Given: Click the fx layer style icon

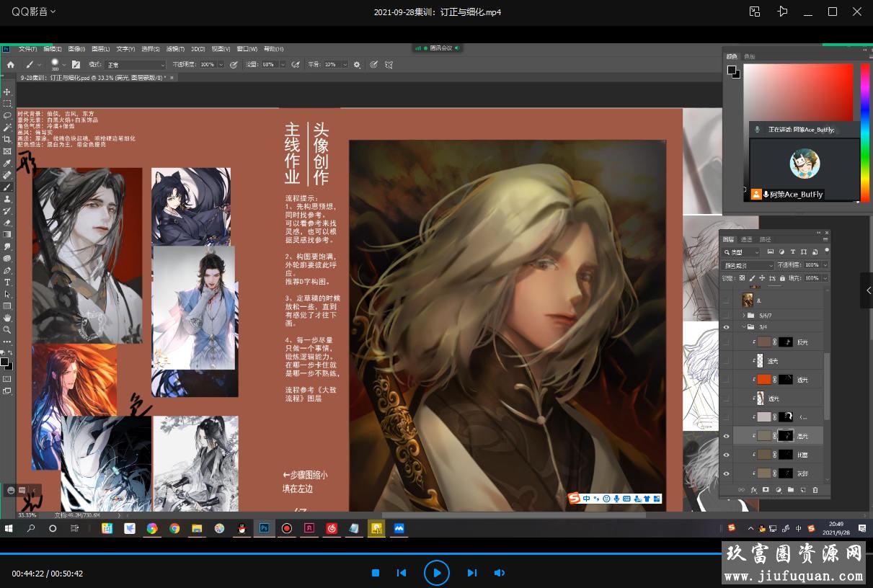Looking at the screenshot, I should 753,490.
